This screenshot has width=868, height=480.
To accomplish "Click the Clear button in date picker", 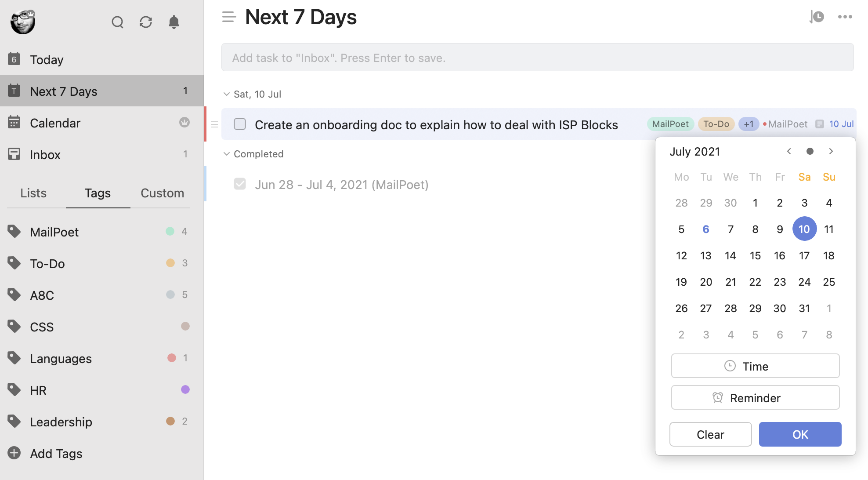I will tap(710, 433).
